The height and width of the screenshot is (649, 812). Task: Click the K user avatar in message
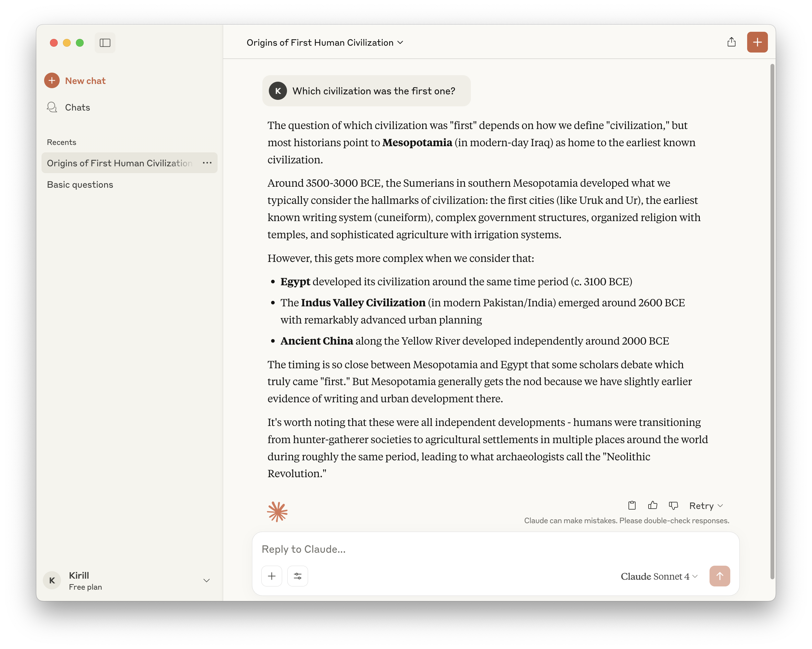click(x=278, y=91)
